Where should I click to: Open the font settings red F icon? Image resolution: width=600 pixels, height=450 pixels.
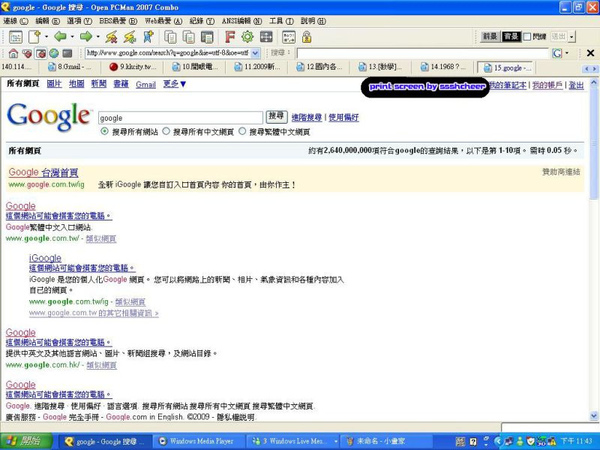(229, 37)
